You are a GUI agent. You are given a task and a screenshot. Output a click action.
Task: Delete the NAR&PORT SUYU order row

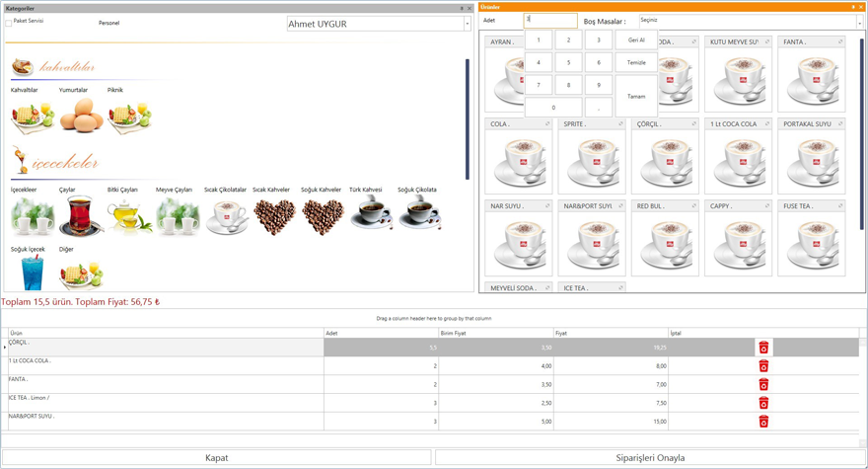point(763,422)
